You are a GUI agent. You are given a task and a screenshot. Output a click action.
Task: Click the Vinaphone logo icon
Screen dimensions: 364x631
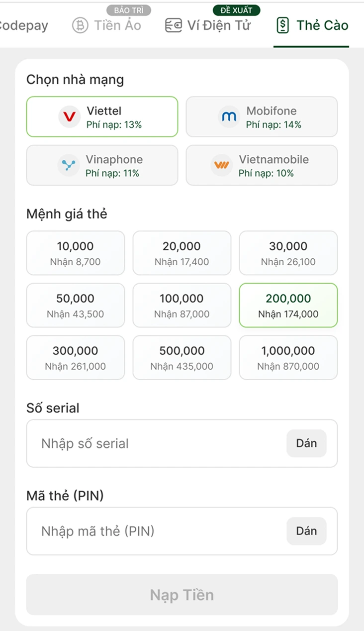click(x=69, y=165)
